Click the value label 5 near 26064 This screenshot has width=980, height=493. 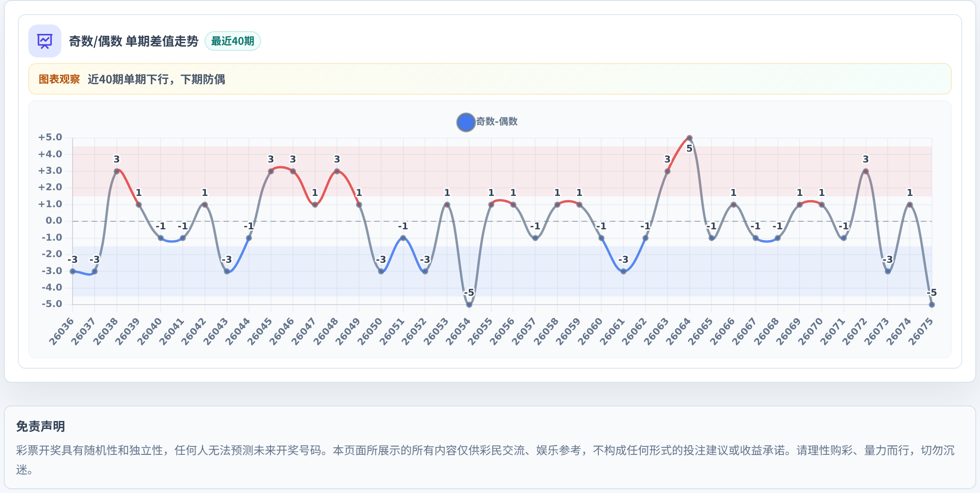689,149
